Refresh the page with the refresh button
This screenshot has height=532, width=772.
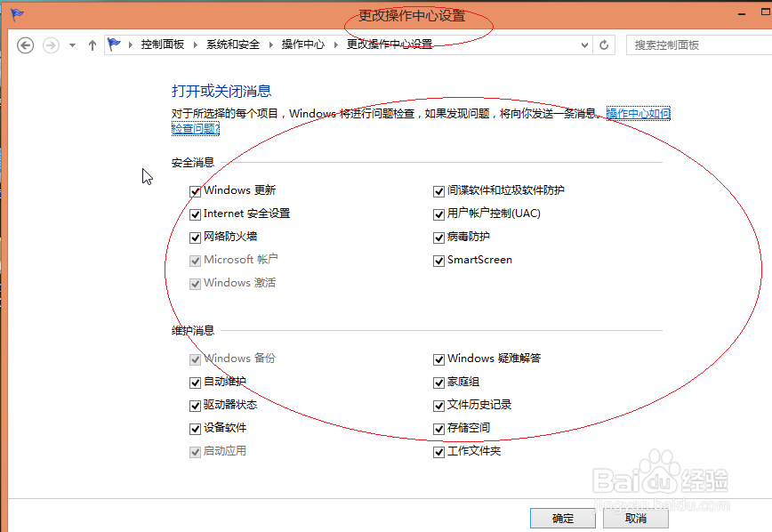point(604,45)
